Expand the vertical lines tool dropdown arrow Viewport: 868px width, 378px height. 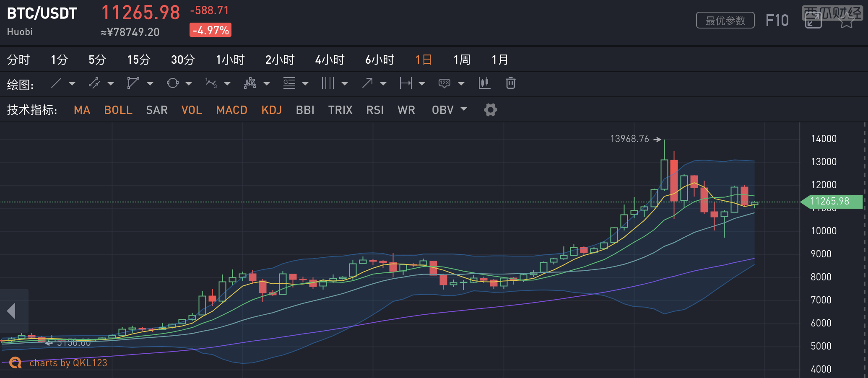(x=345, y=83)
